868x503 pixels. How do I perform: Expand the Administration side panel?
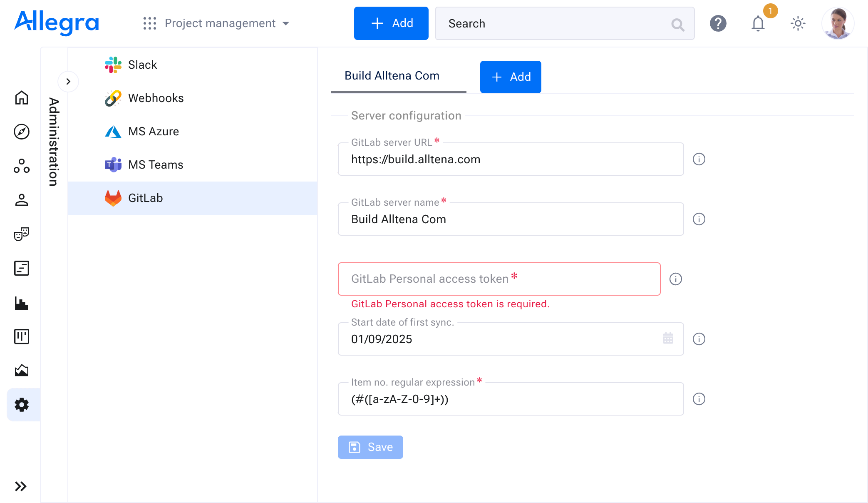pyautogui.click(x=67, y=81)
